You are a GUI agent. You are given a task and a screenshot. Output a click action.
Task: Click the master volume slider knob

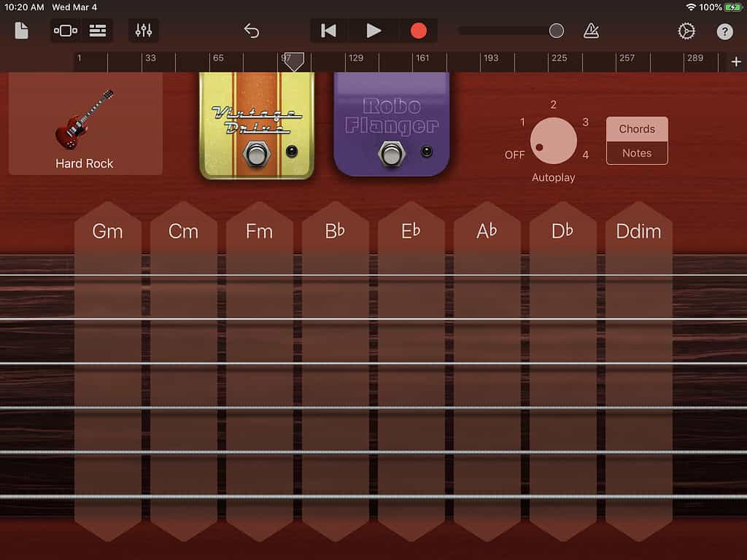[x=557, y=31]
